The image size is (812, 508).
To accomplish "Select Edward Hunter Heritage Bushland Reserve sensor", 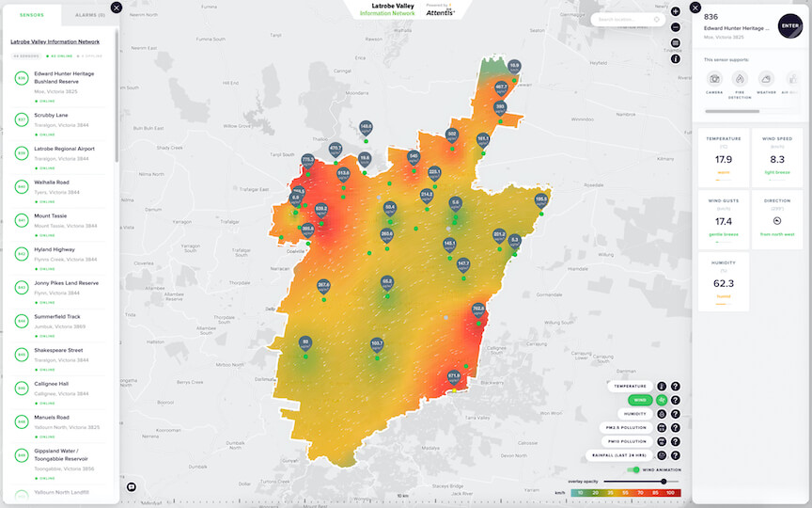I will [x=58, y=86].
